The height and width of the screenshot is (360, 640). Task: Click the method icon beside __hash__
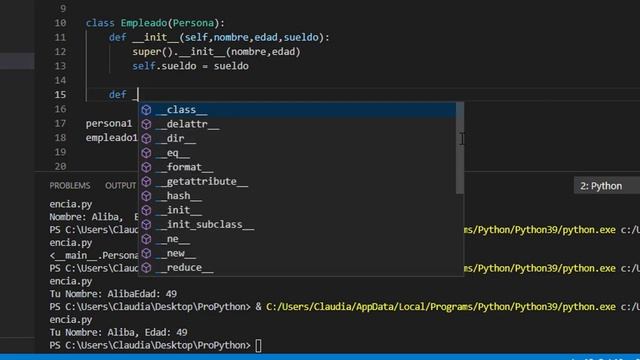(147, 196)
